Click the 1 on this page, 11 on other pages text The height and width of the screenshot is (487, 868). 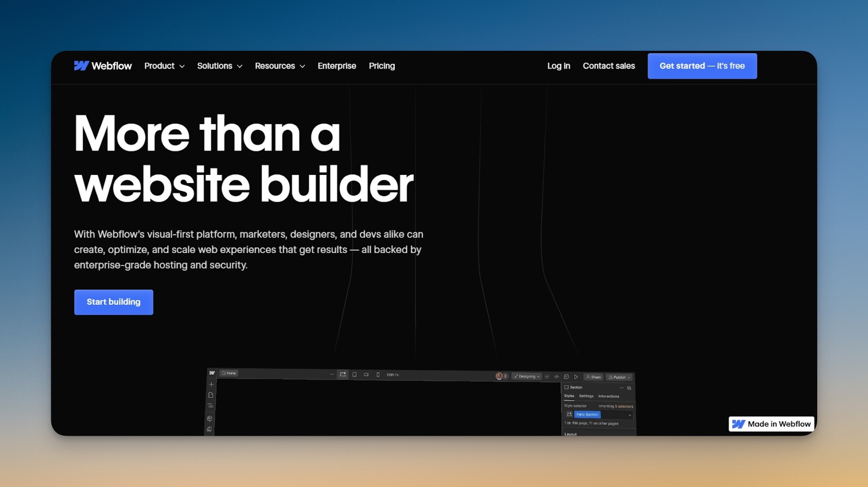(591, 423)
